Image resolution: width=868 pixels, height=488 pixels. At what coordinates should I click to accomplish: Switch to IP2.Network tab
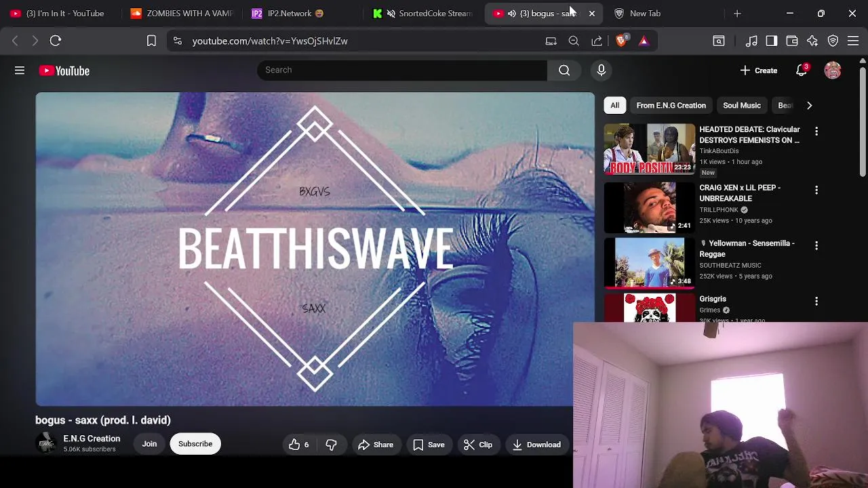tap(302, 14)
